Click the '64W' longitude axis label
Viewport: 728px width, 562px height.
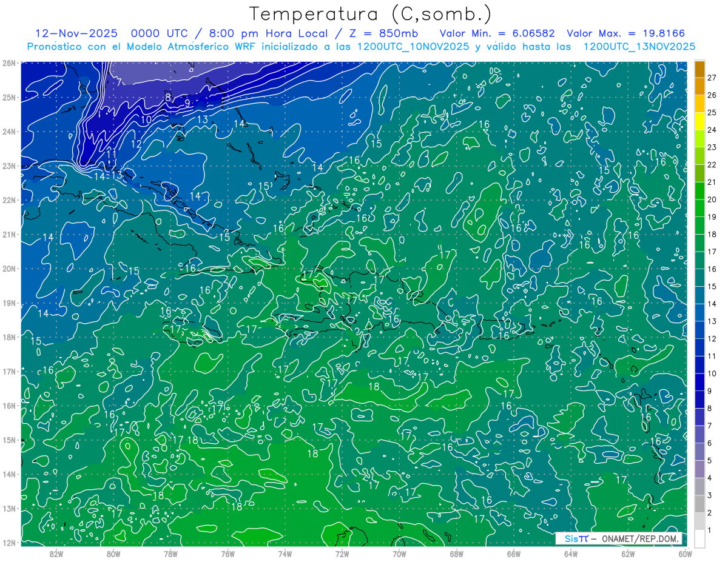pyautogui.click(x=571, y=553)
